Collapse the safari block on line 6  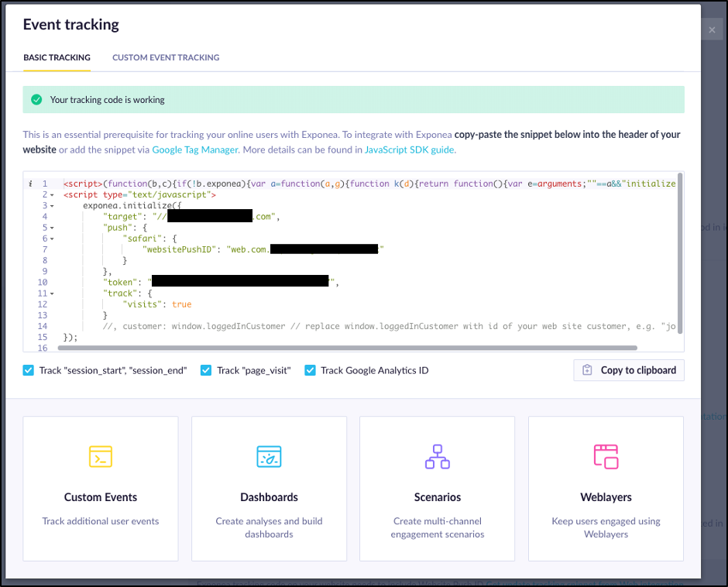52,239
